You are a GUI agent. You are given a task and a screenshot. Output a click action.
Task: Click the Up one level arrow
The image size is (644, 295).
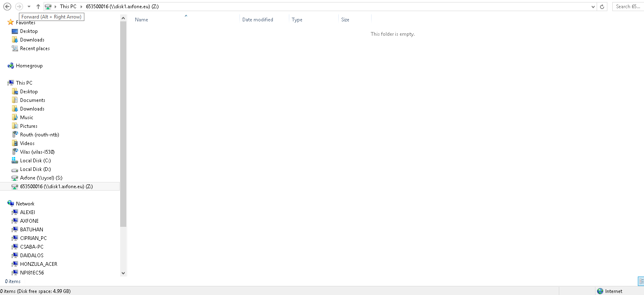pyautogui.click(x=38, y=7)
